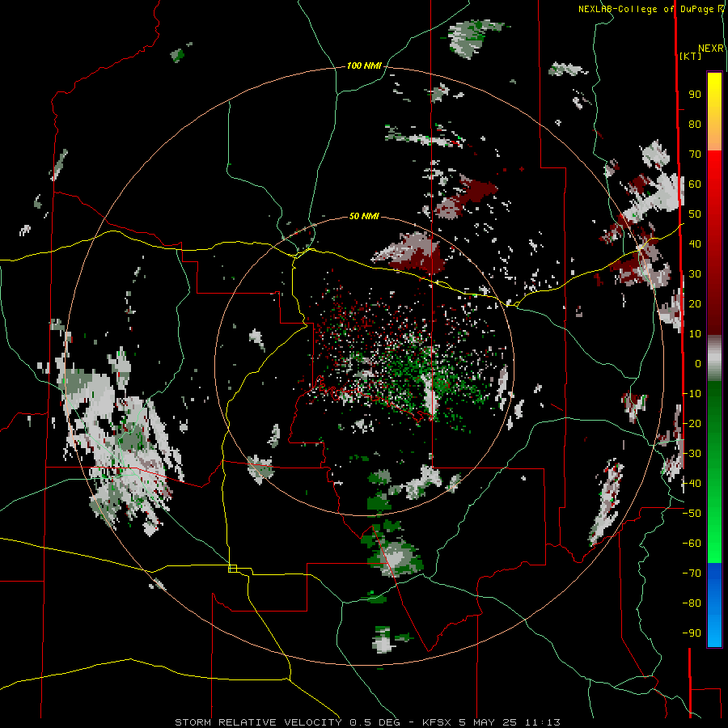Click the NEXR label above color scale

tap(711, 49)
